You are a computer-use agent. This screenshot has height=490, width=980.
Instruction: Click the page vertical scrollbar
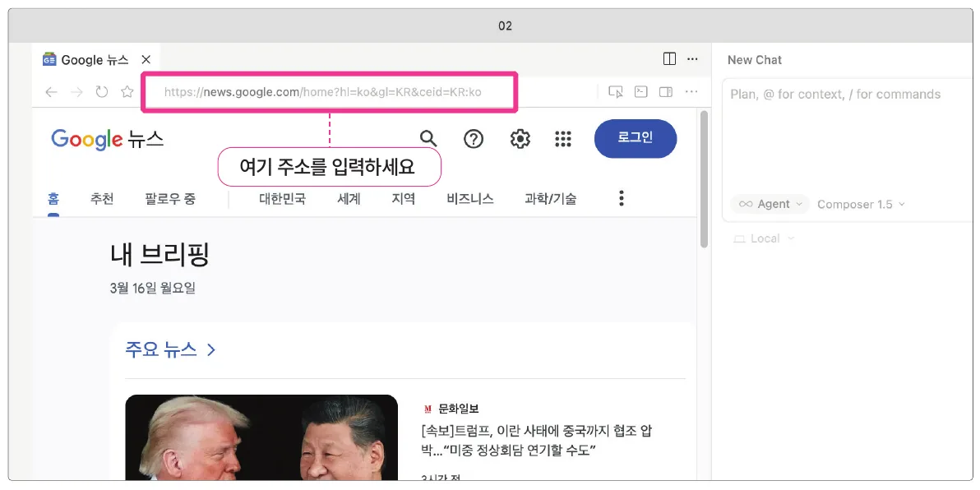(x=704, y=179)
